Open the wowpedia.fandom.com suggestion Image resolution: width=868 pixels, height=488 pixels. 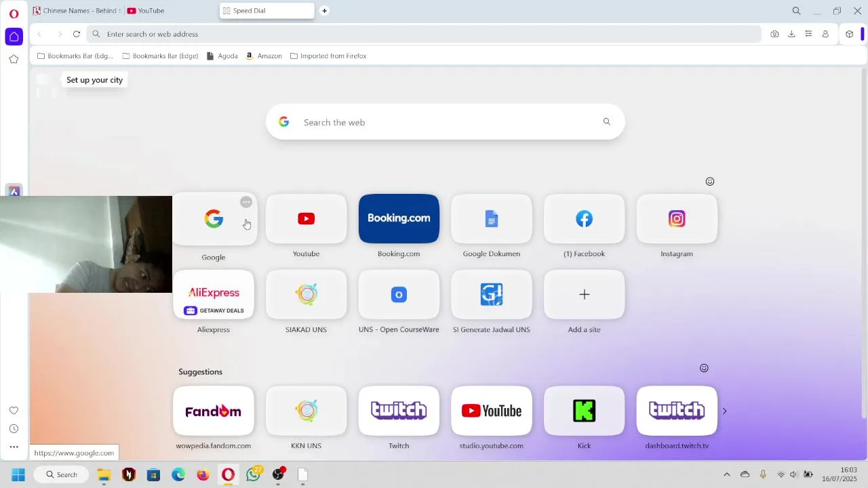[214, 411]
